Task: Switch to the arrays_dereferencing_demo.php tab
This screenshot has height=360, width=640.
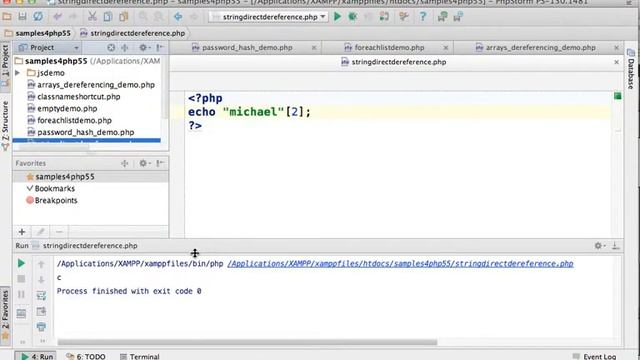Action: pos(540,48)
